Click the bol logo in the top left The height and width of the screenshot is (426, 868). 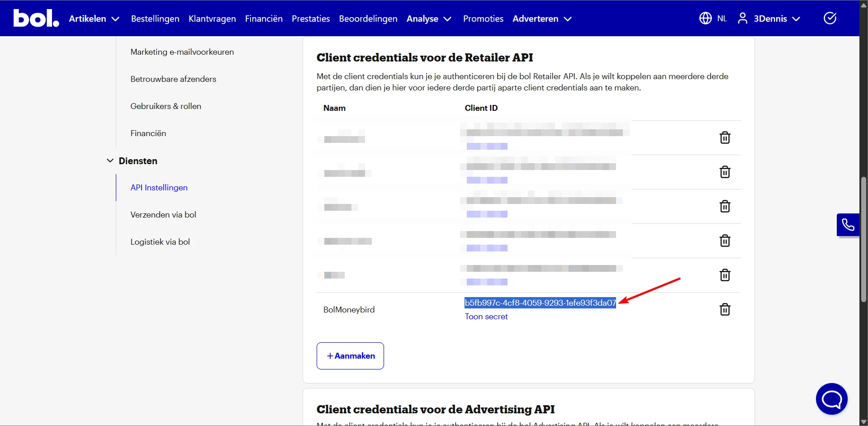[x=35, y=18]
